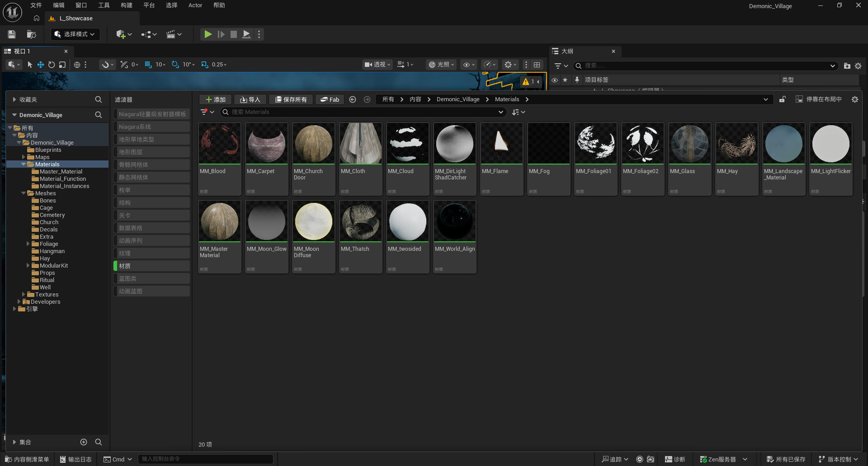Expand the Textures folder in tree
868x466 pixels.
click(x=24, y=295)
